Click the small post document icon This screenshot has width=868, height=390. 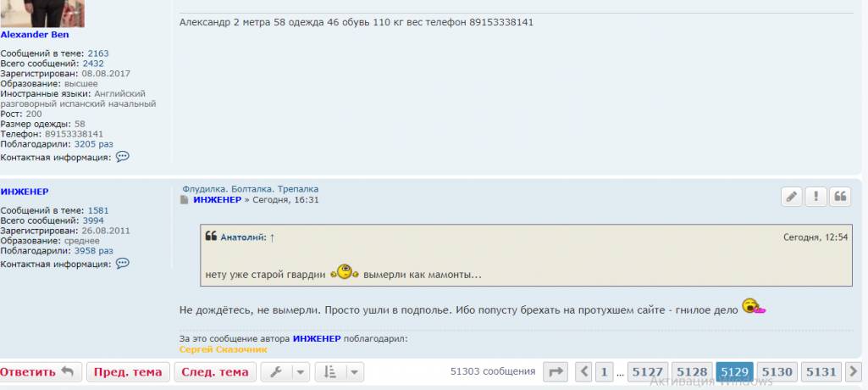185,200
